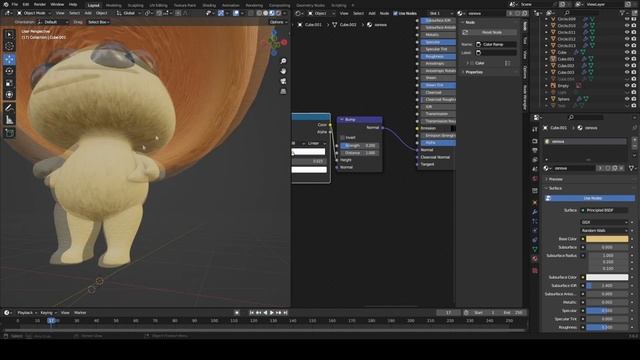Image resolution: width=640 pixels, height=360 pixels.
Task: Open the Output properties tab icon
Action: 535,150
